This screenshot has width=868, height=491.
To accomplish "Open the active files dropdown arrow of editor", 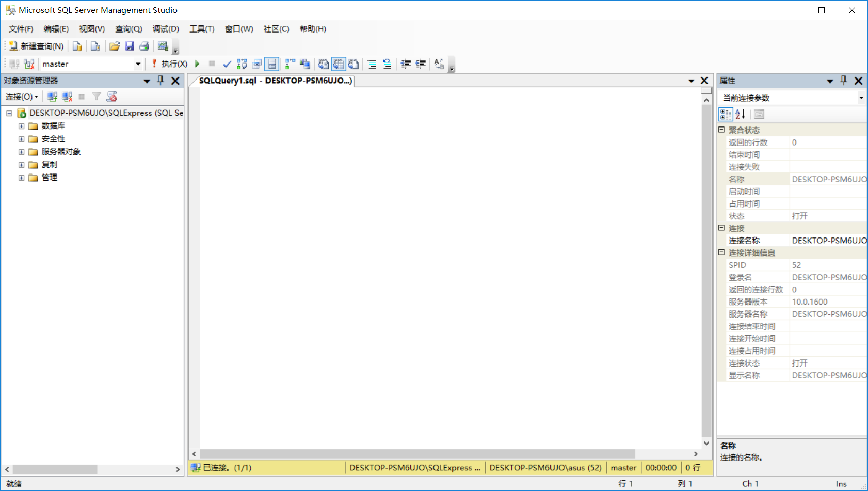I will [x=691, y=81].
